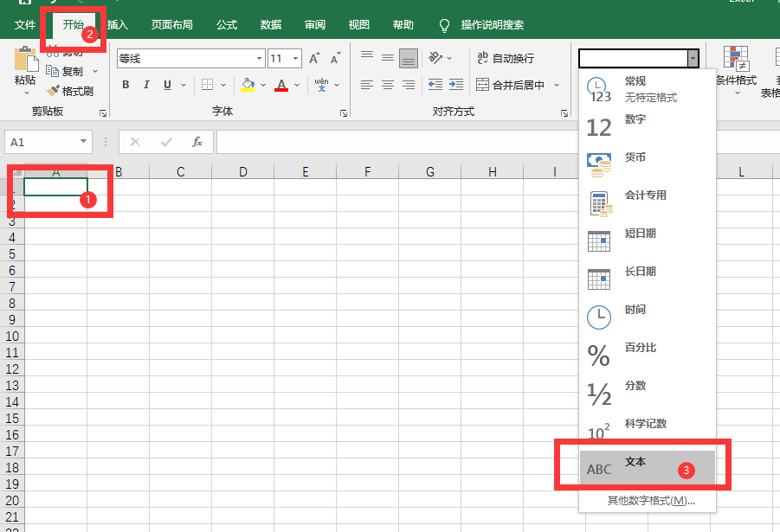Align text to bottom of cell
The height and width of the screenshot is (532, 780).
click(409, 58)
